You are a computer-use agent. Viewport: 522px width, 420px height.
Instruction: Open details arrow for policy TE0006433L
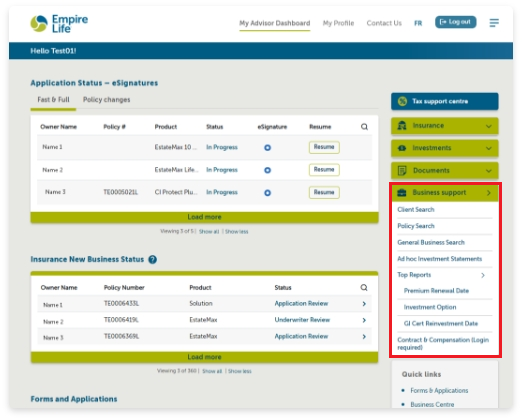click(364, 304)
